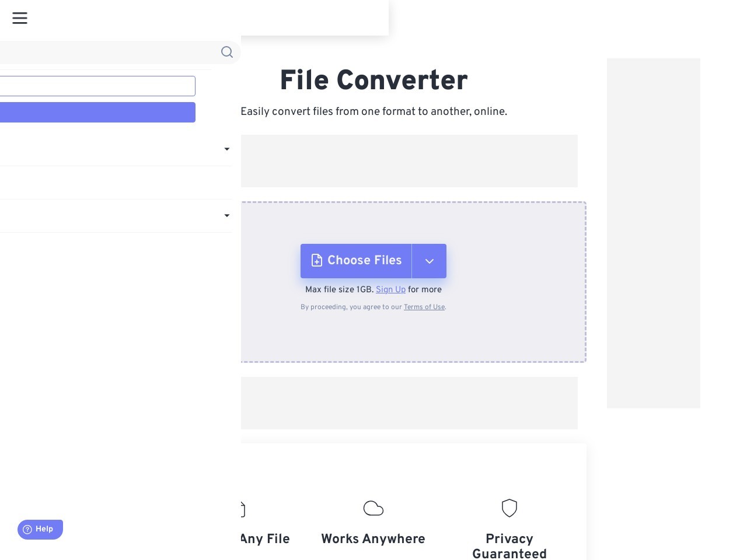Expand the second sidebar dropdown arrow
Viewport: 747px width, 560px height.
coord(227,216)
